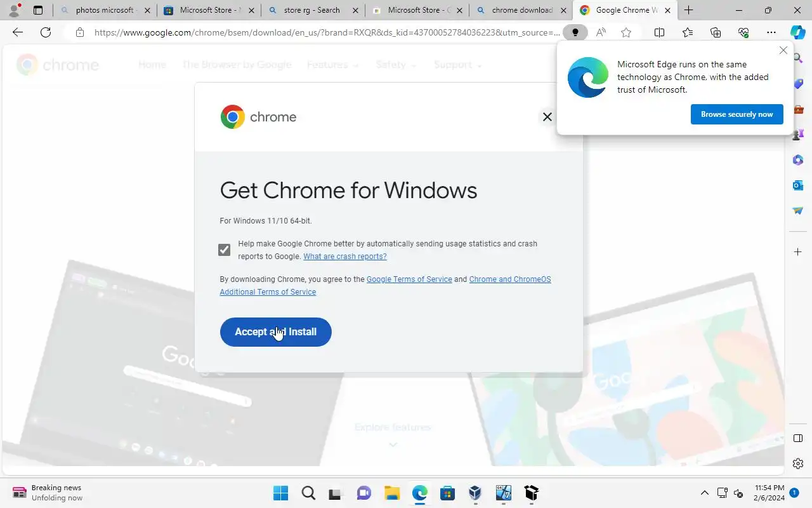Open the Games icon in the sidebar
This screenshot has width=812, height=508.
point(798,135)
